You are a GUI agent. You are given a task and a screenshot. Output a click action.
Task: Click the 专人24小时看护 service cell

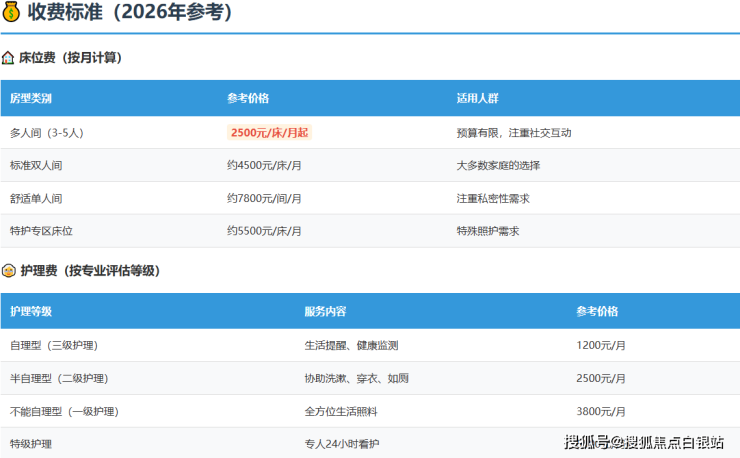342,444
